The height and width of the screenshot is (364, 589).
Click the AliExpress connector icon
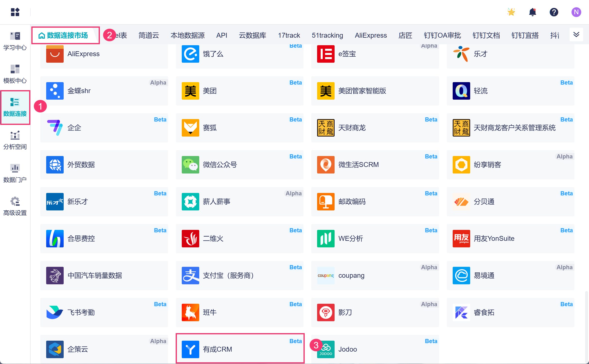[55, 54]
